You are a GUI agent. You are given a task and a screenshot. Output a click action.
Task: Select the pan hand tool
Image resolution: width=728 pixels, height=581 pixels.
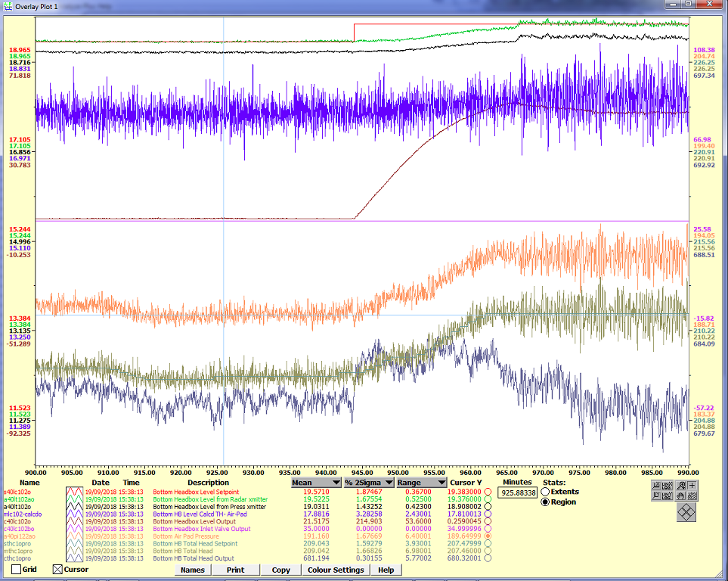[680, 496]
